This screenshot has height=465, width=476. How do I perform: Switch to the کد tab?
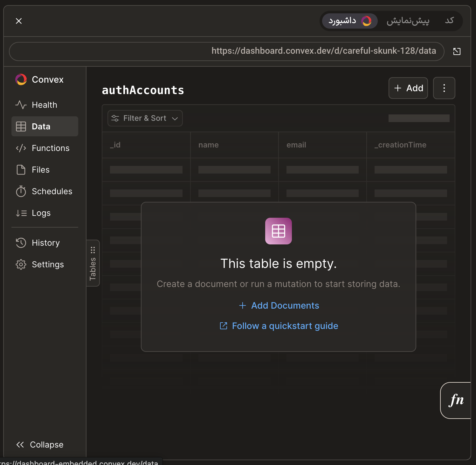(449, 21)
